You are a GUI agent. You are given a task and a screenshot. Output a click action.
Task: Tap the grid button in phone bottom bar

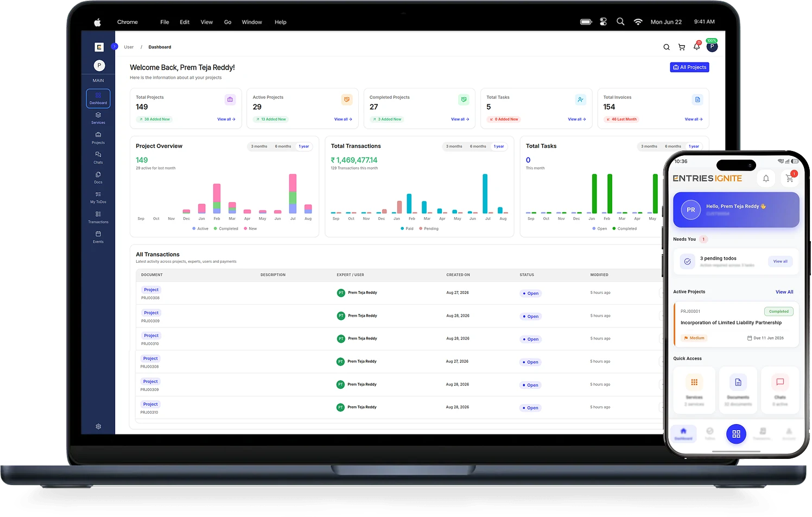[x=736, y=434]
